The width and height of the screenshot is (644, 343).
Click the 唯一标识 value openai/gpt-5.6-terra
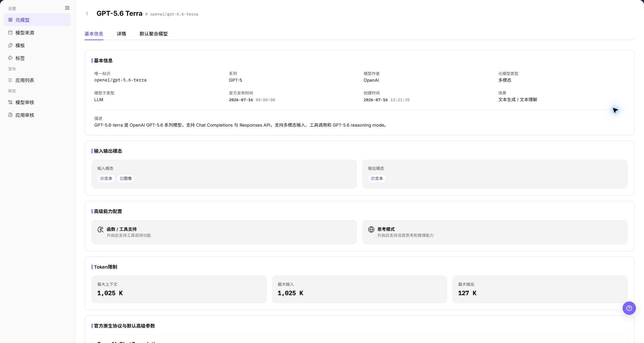pos(120,80)
